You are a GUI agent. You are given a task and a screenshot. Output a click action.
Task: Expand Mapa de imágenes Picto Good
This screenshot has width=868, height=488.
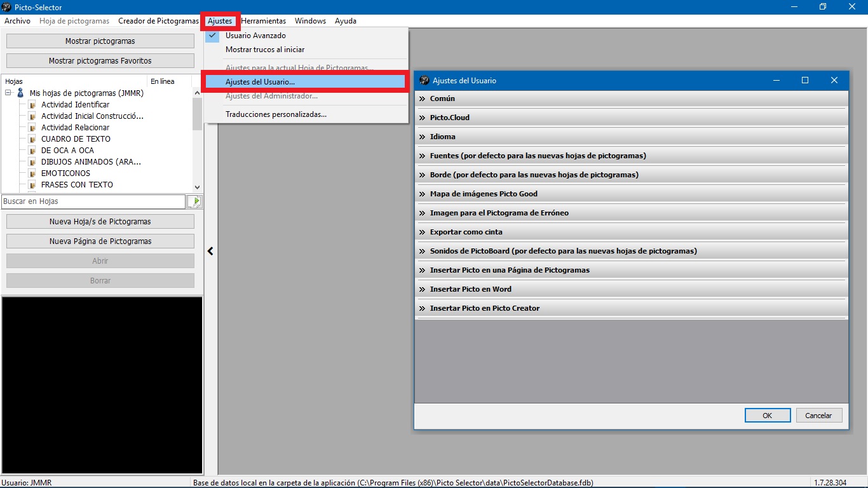click(x=632, y=194)
